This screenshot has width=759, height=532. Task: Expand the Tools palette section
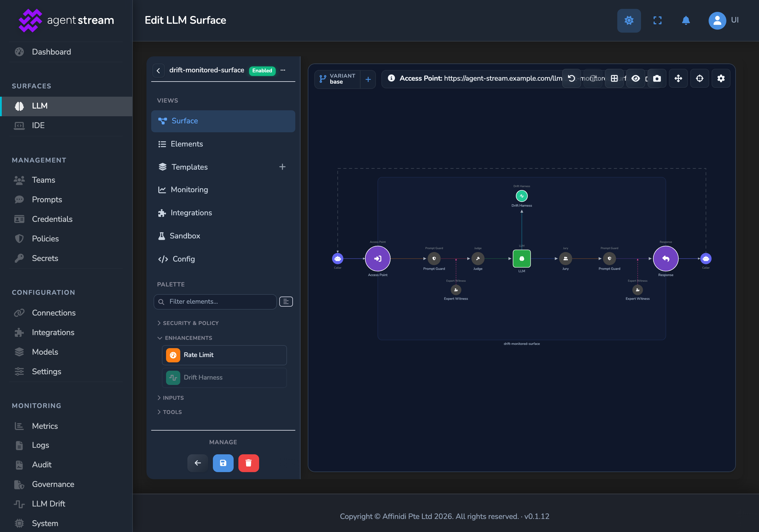[x=170, y=412]
